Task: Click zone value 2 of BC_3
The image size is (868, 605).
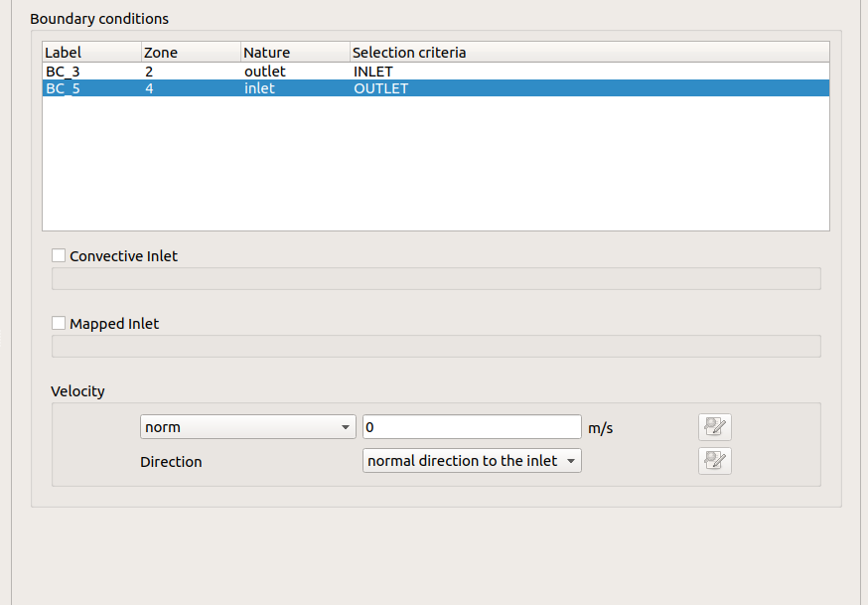Action: click(x=149, y=72)
